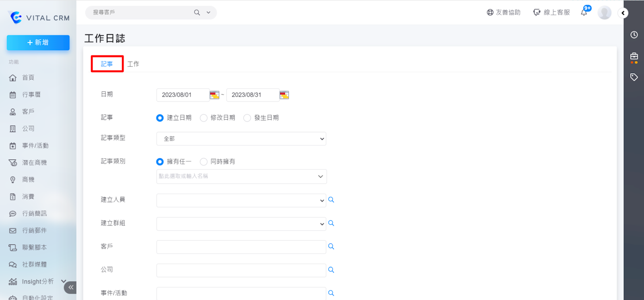Click the briefcase icon in right sidebar

click(x=634, y=56)
